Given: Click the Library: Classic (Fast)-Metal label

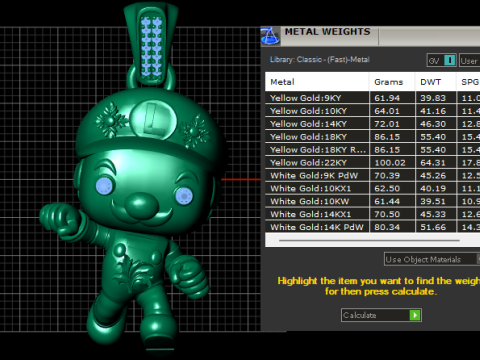Looking at the screenshot, I should point(320,60).
